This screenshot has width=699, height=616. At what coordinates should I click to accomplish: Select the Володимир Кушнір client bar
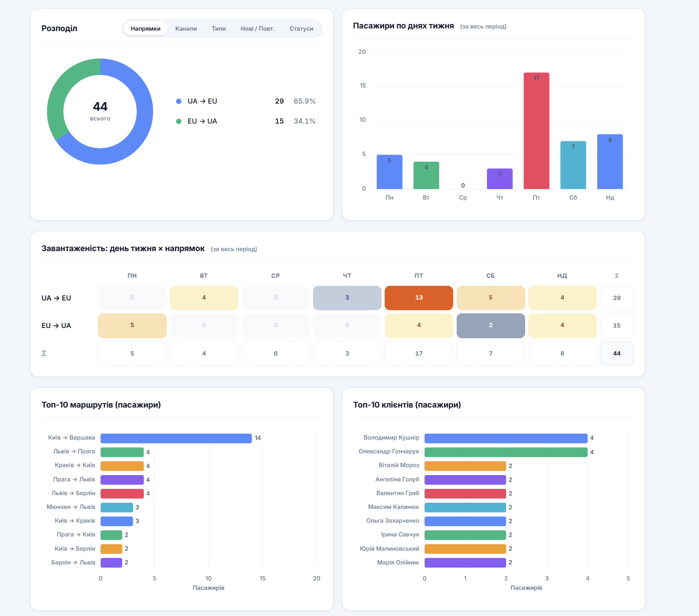click(x=506, y=438)
